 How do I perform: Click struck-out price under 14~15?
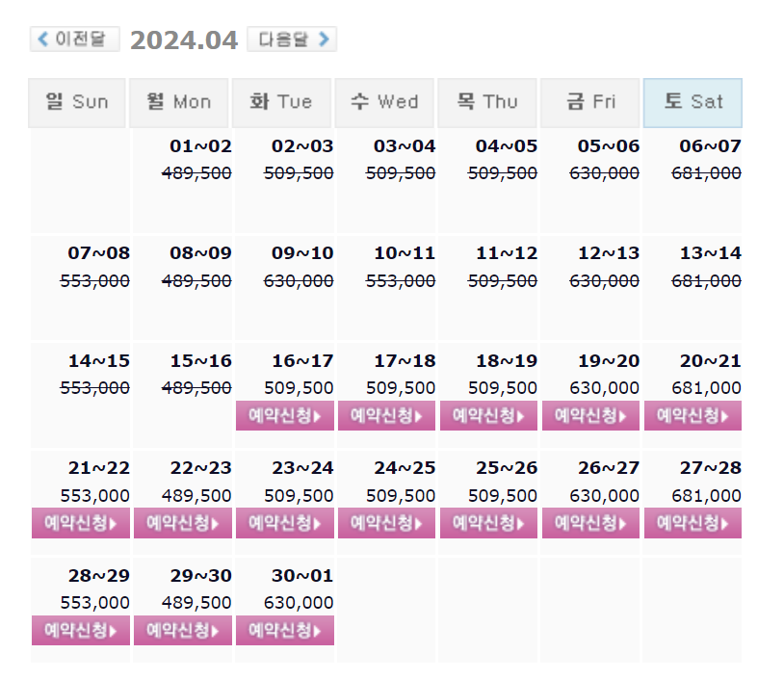coord(95,388)
